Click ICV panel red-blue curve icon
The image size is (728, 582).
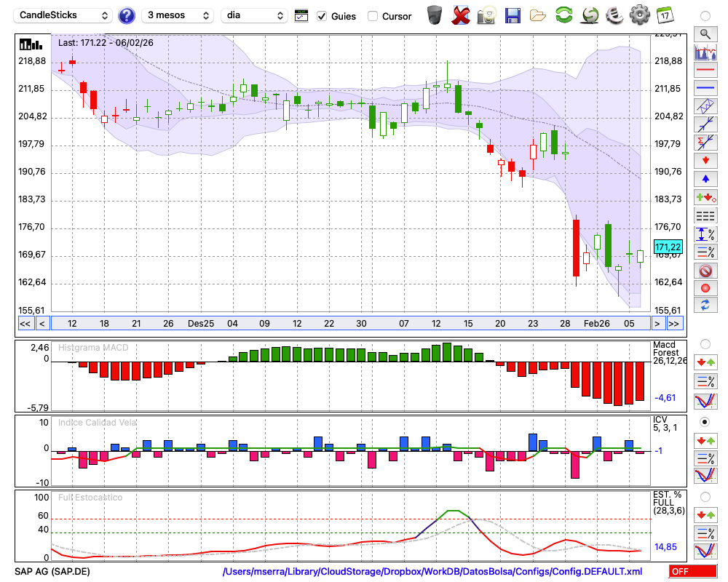705,476
